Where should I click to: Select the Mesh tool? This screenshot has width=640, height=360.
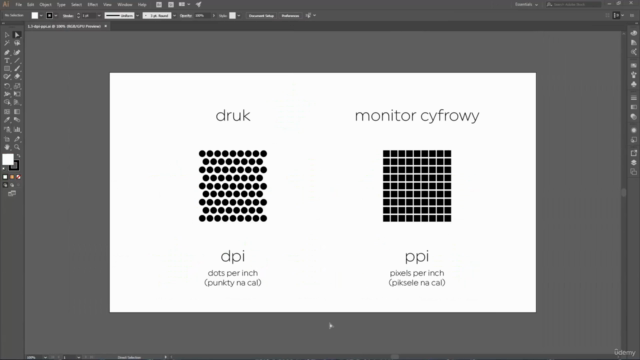(x=7, y=112)
